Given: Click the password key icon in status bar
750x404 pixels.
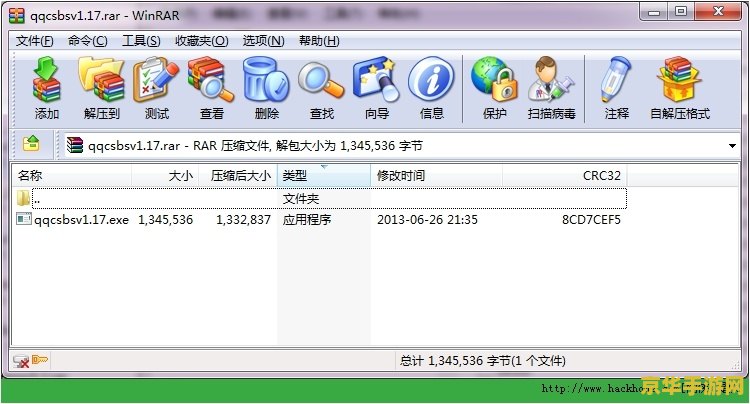Looking at the screenshot, I should (40, 360).
